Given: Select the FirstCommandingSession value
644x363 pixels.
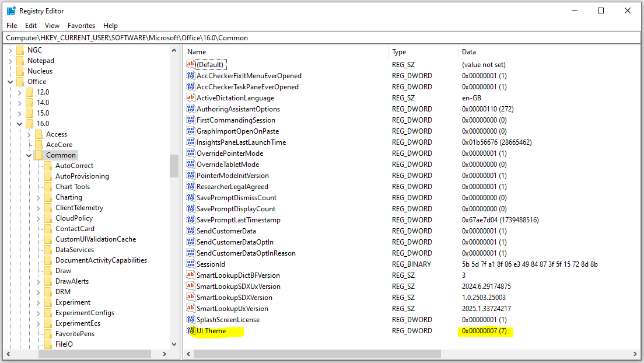Looking at the screenshot, I should coord(236,120).
